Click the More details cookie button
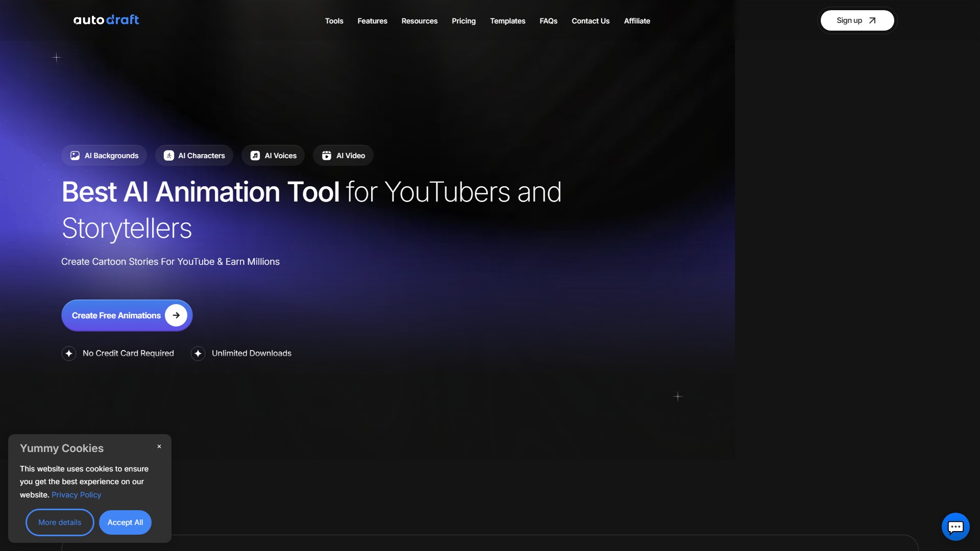The image size is (980, 551). [60, 522]
